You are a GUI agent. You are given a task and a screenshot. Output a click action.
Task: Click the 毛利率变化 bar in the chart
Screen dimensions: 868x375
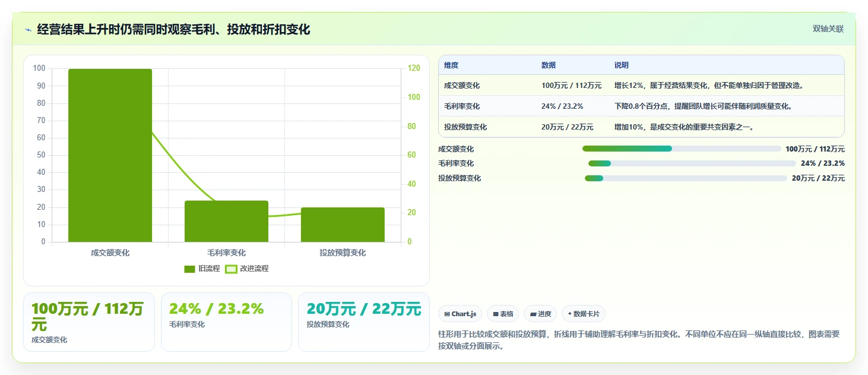coord(226,221)
